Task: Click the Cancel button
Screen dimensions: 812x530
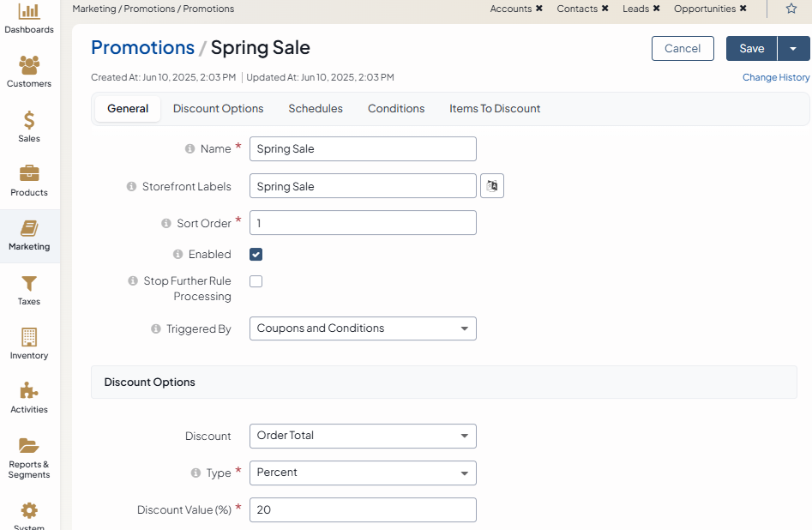Action: (x=683, y=49)
